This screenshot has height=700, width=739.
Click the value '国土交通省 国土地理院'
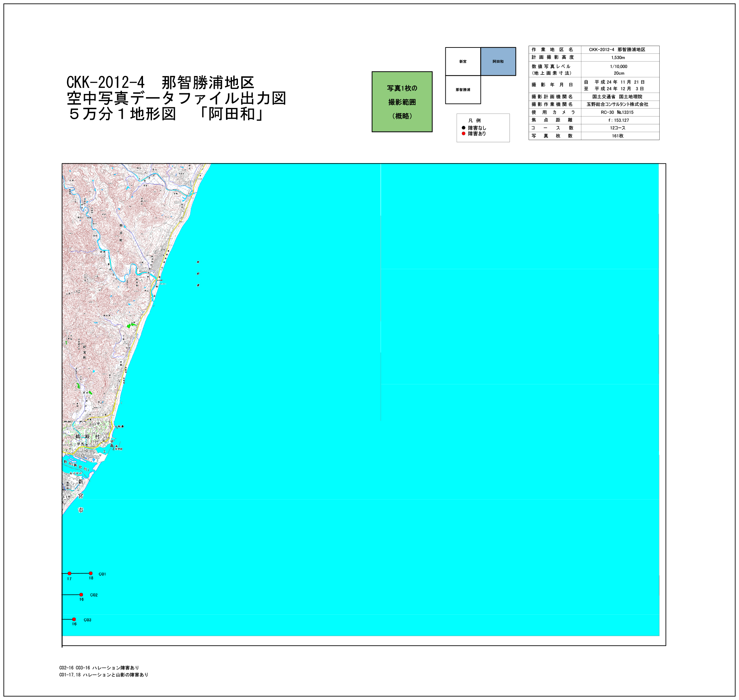pos(617,97)
